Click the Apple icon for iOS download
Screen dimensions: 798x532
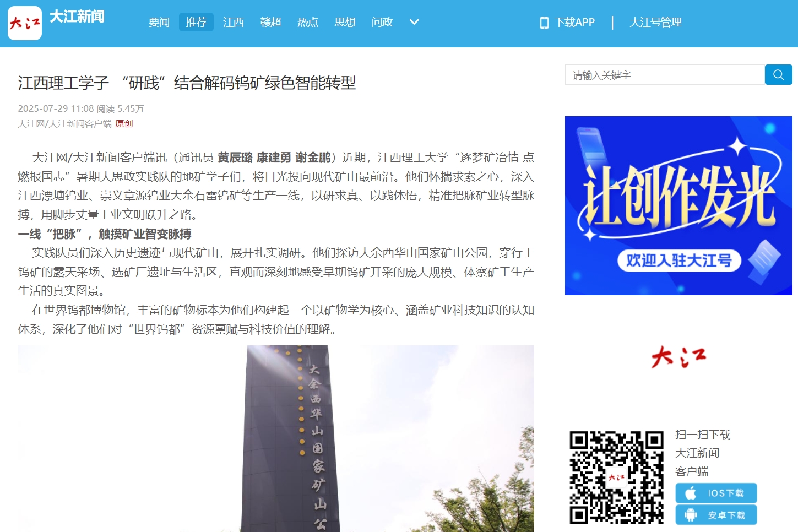pyautogui.click(x=691, y=493)
